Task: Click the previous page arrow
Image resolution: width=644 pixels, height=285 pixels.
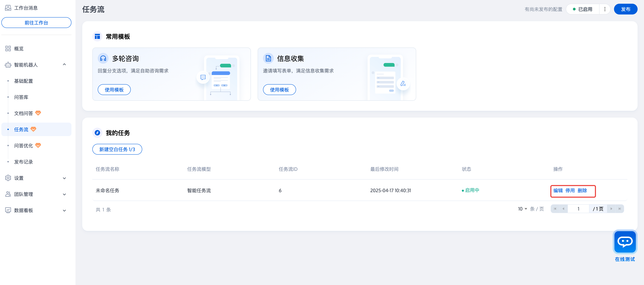Action: click(x=563, y=209)
